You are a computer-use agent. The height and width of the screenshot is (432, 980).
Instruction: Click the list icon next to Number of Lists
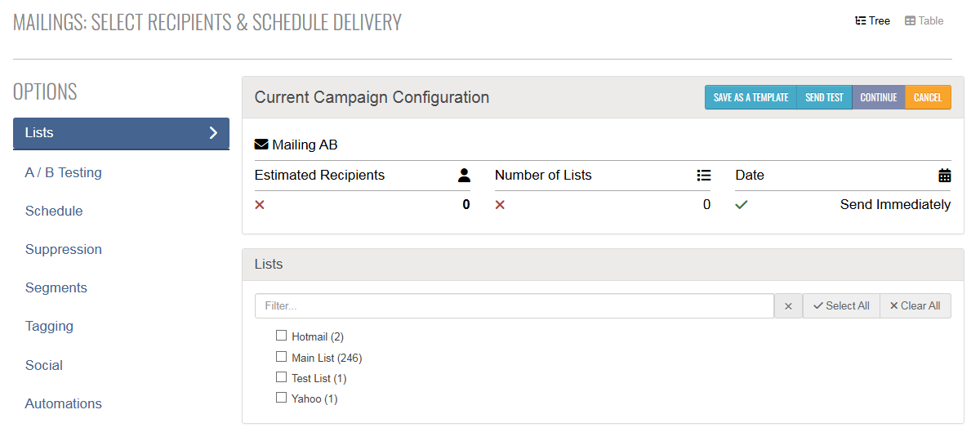click(704, 175)
